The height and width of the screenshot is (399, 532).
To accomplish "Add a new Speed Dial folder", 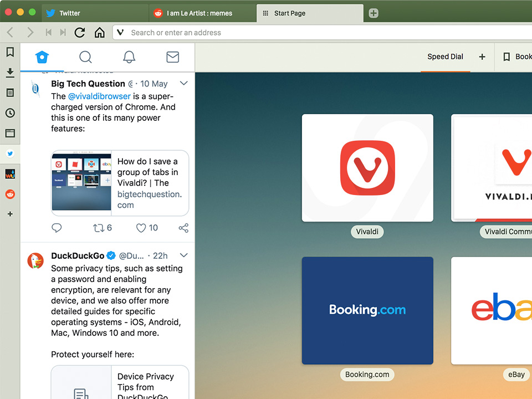I will click(482, 57).
